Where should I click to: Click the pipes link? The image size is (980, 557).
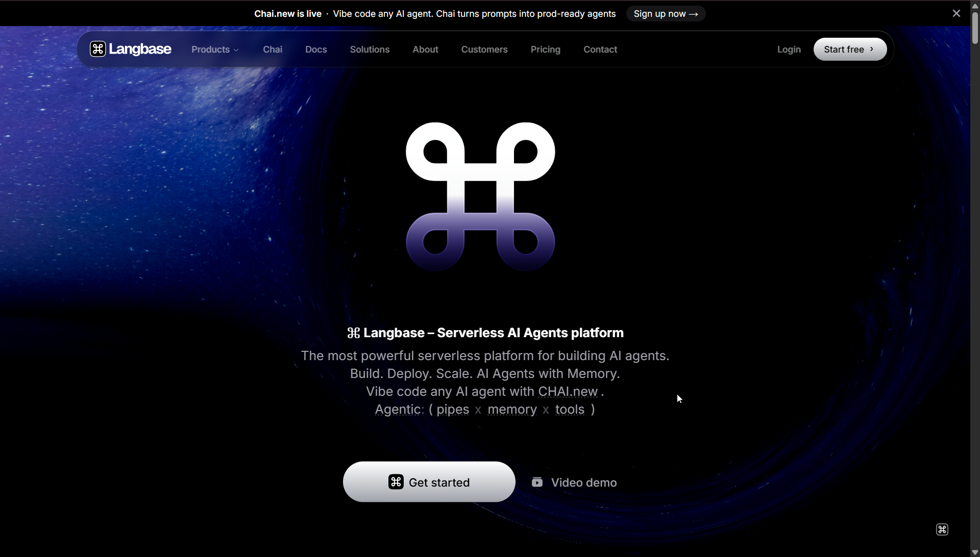453,410
